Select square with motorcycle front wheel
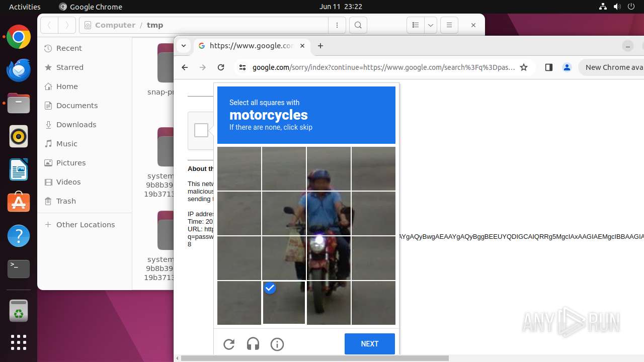This screenshot has height=362, width=644. point(329,303)
